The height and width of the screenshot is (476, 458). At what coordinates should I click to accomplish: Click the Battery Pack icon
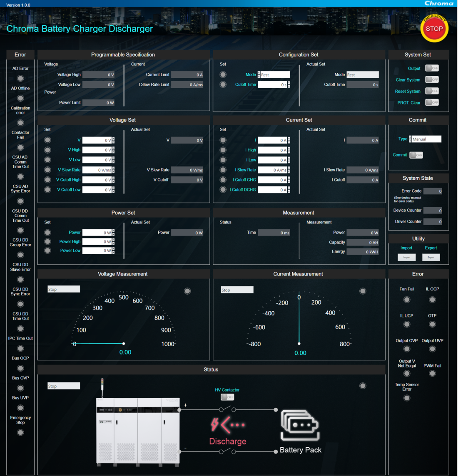(x=300, y=425)
